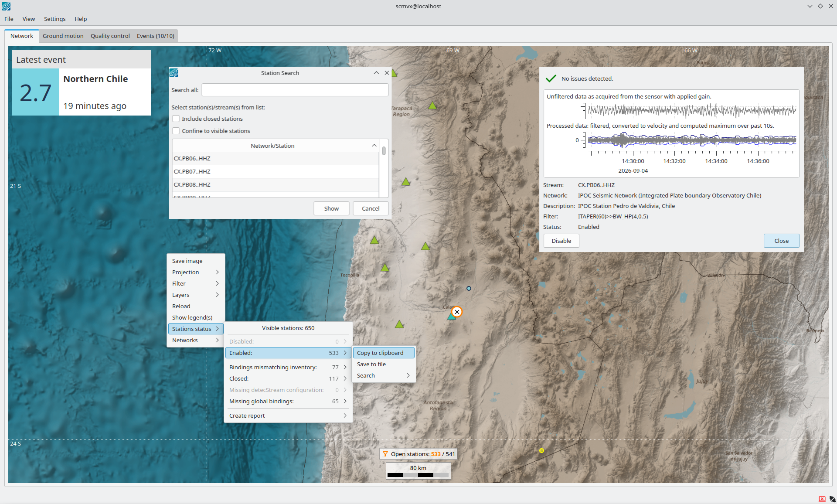
Task: Click the red status icon in bottom corner
Action: coord(822,499)
